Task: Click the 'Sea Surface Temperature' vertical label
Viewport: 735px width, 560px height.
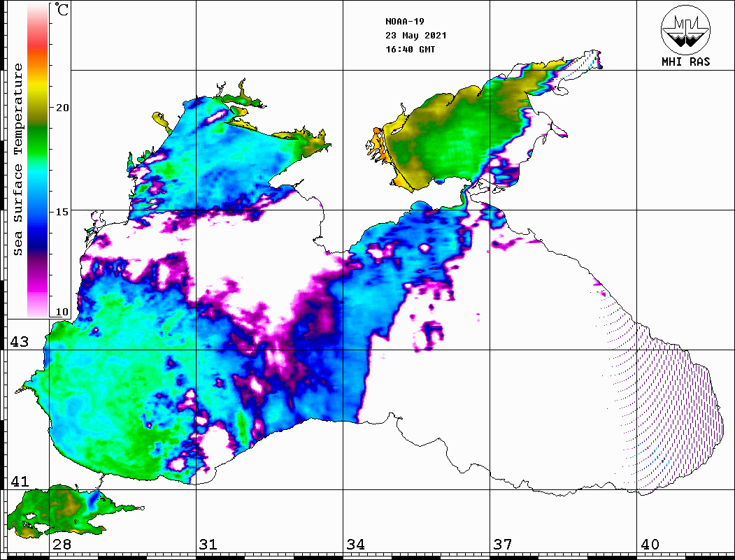Action: [17, 159]
